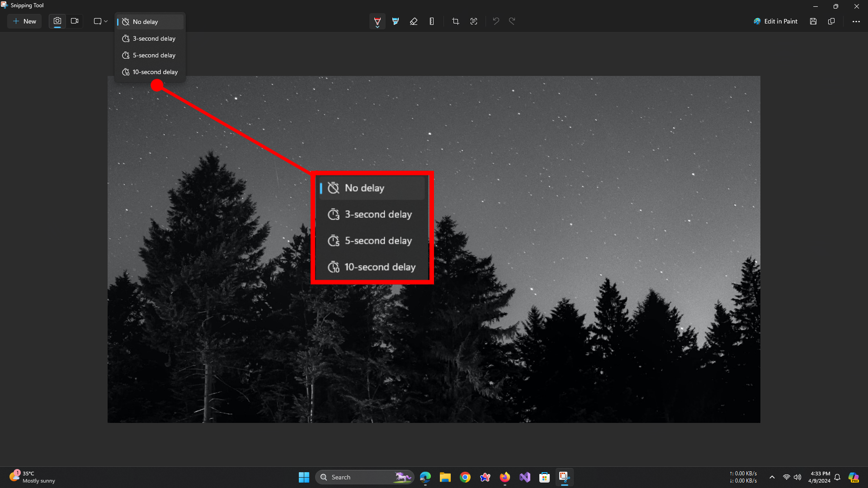Toggle the ruler tool
Screen dimensions: 868x488
click(432, 21)
